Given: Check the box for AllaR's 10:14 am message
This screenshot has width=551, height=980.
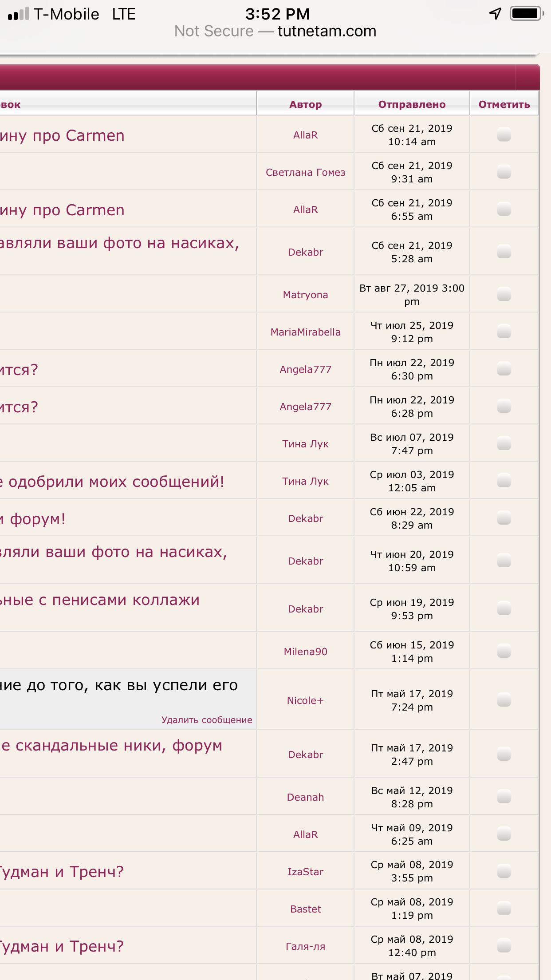Looking at the screenshot, I should tap(504, 134).
